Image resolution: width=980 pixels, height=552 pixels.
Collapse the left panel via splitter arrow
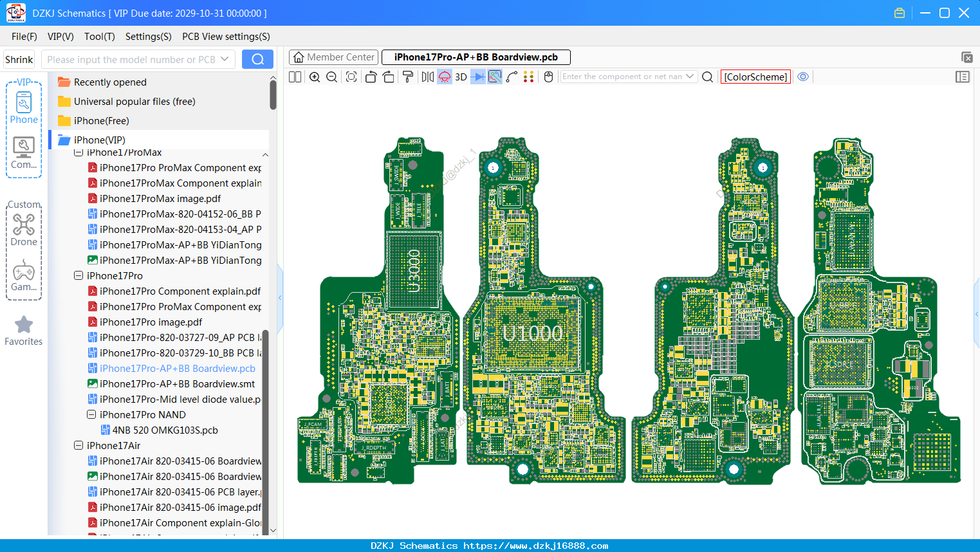coord(280,297)
